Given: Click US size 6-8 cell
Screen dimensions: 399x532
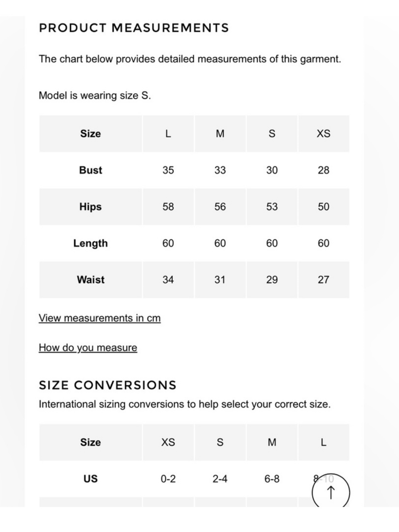Looking at the screenshot, I should coord(272,479).
